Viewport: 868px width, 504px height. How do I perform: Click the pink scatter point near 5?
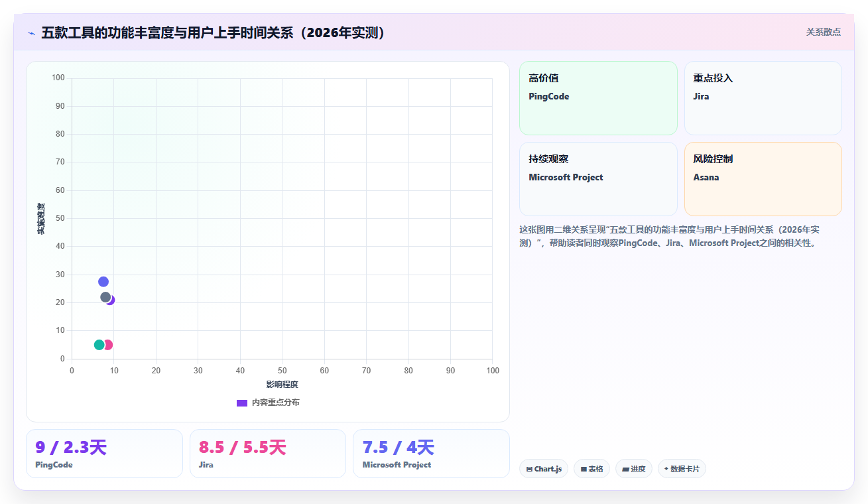coord(109,345)
